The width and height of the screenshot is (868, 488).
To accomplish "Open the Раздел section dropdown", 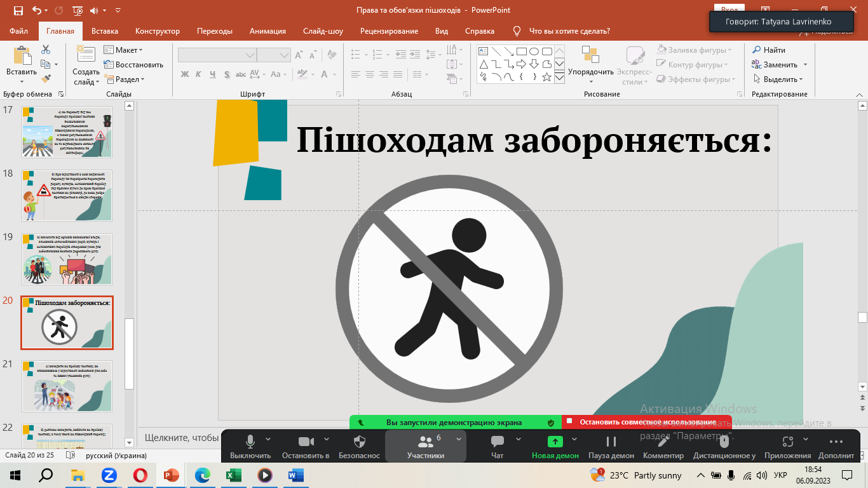I will pos(125,79).
